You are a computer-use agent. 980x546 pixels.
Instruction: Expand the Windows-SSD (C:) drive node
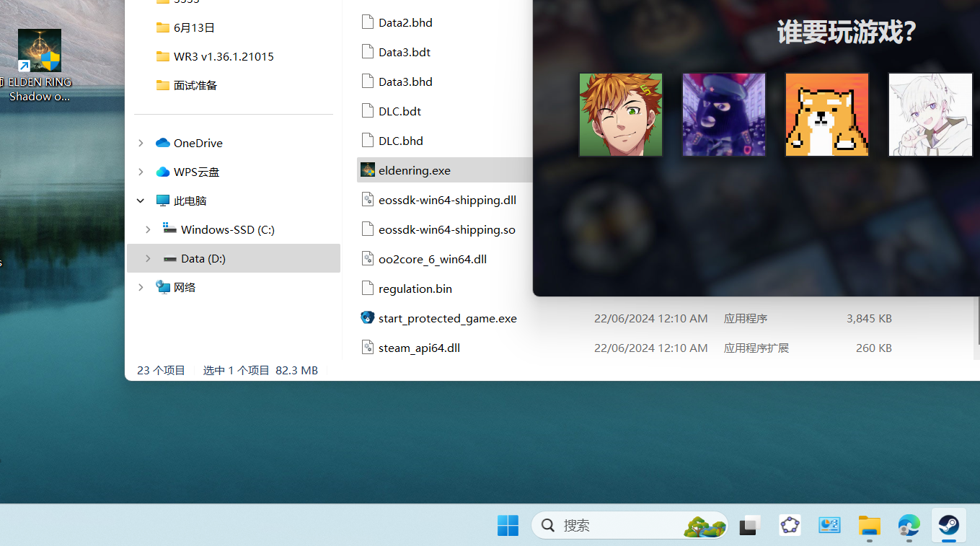pos(148,229)
